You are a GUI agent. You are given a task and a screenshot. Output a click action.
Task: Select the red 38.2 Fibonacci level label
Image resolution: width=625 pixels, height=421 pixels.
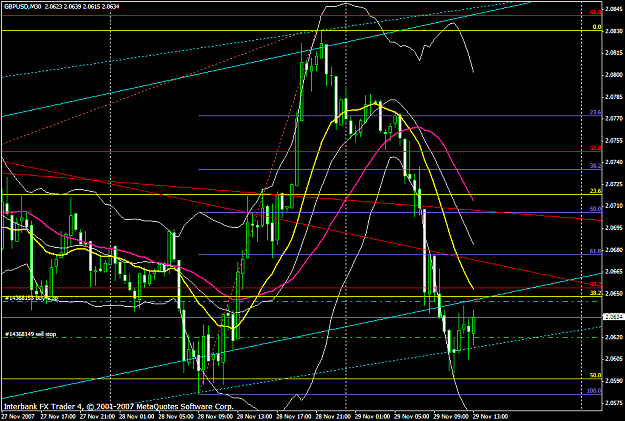[596, 284]
